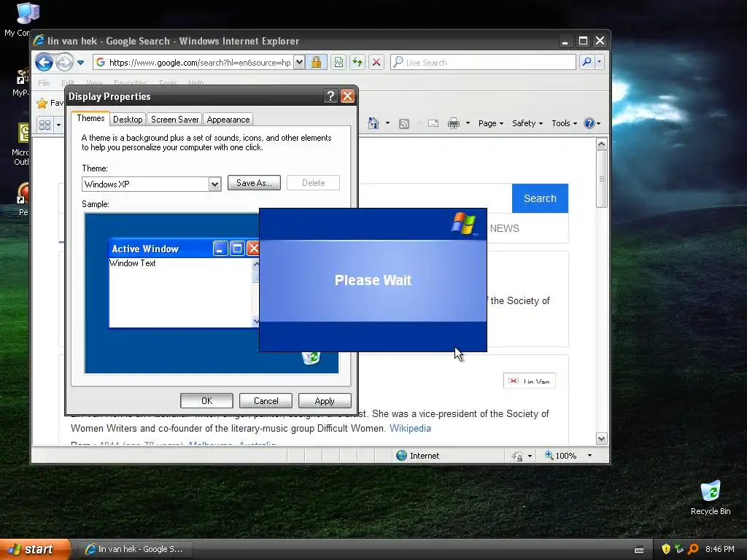Expand the address bar history dropdown
The height and width of the screenshot is (560, 747).
[298, 63]
